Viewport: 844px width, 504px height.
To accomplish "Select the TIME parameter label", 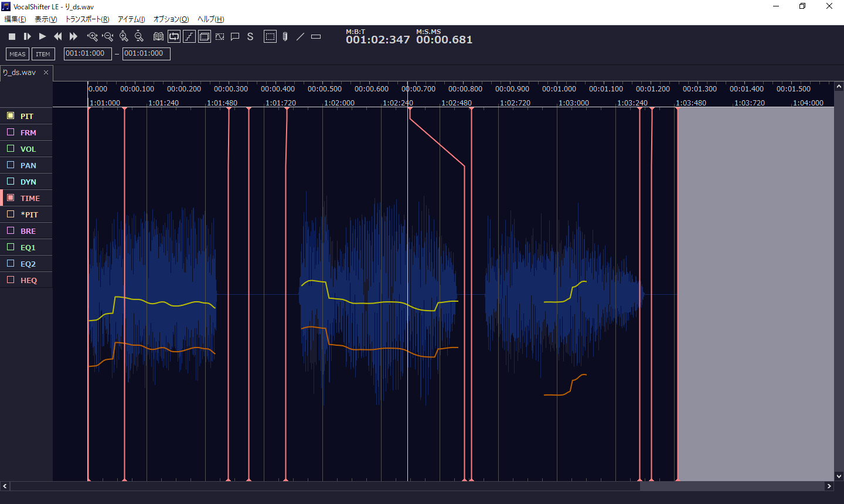I will click(x=30, y=198).
